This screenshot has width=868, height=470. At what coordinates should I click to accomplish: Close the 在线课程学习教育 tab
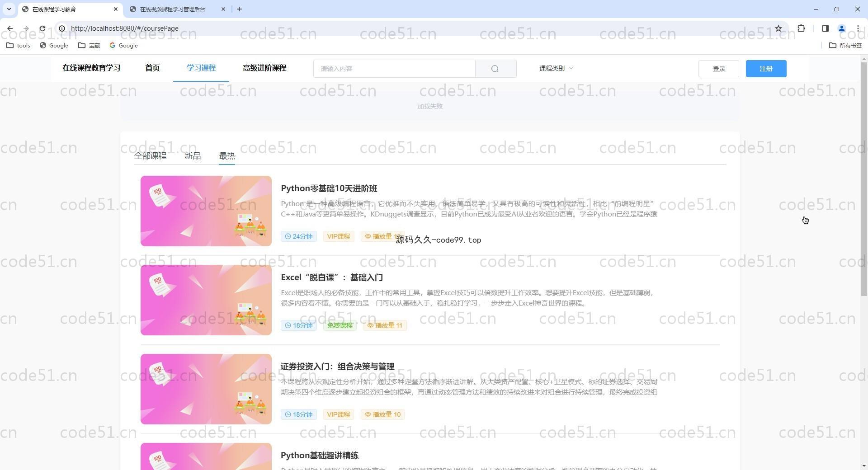tap(116, 9)
